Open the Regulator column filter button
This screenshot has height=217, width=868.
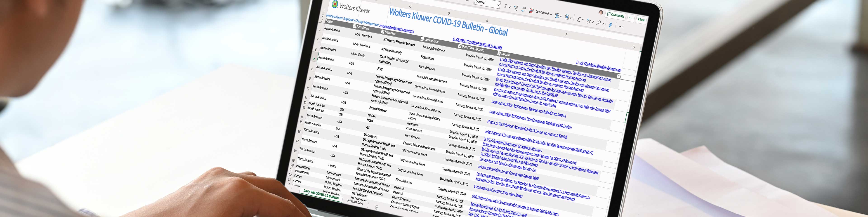(422, 39)
